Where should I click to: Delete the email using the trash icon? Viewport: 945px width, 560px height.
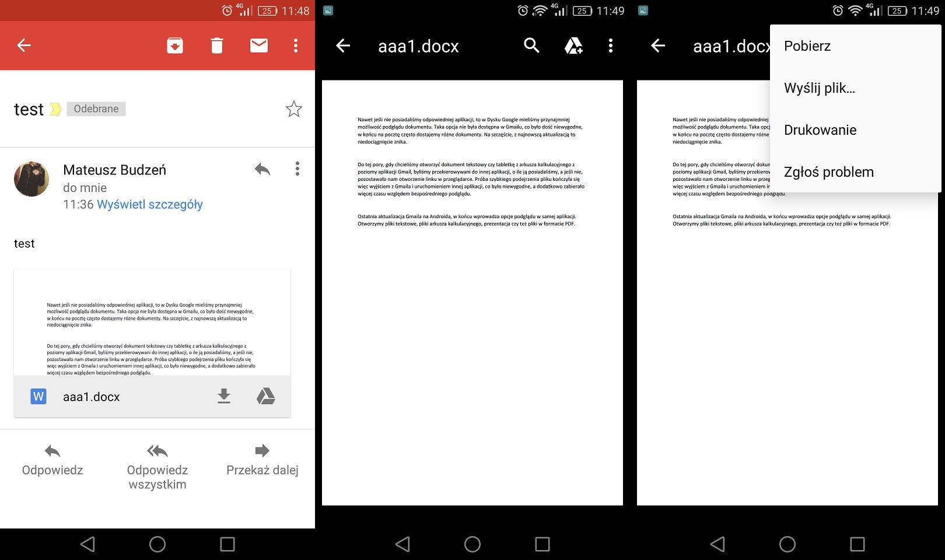click(x=217, y=45)
